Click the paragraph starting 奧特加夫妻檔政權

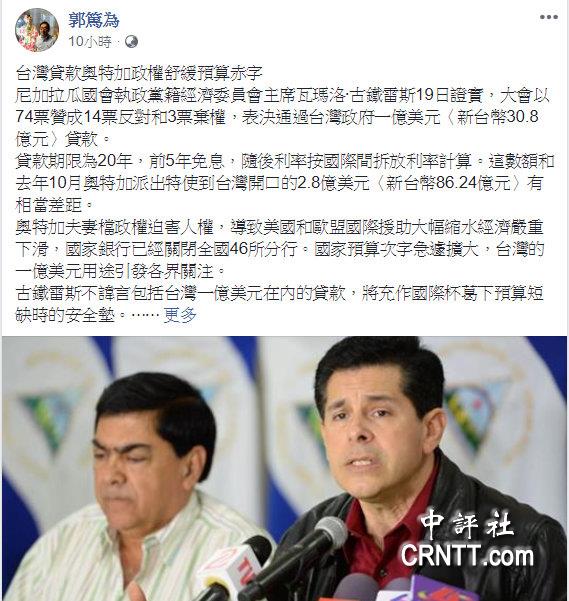point(280,250)
